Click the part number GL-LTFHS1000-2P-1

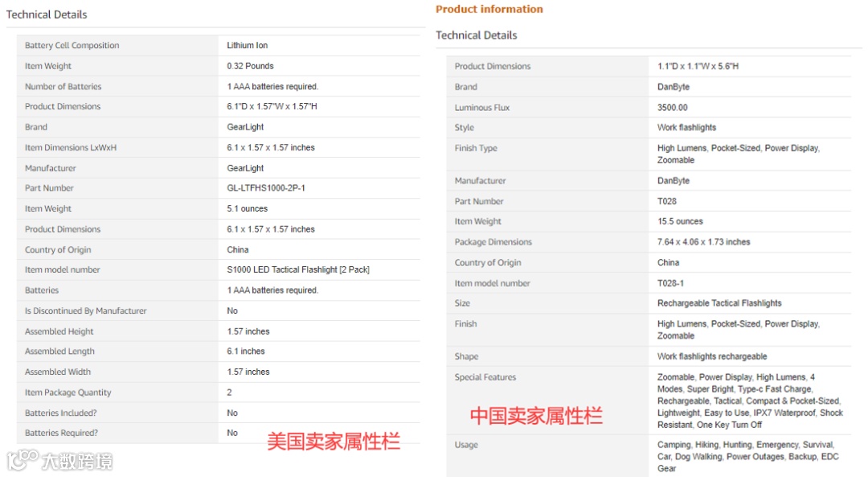[266, 187]
